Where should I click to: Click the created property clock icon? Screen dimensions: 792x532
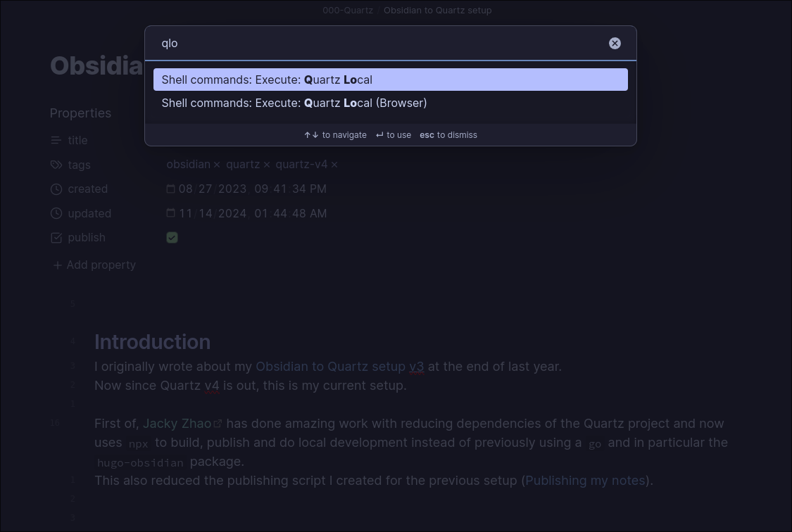click(56, 189)
